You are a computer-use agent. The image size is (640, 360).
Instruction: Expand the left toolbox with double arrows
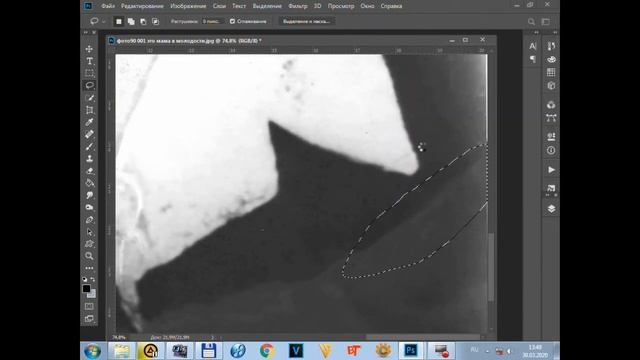point(86,32)
